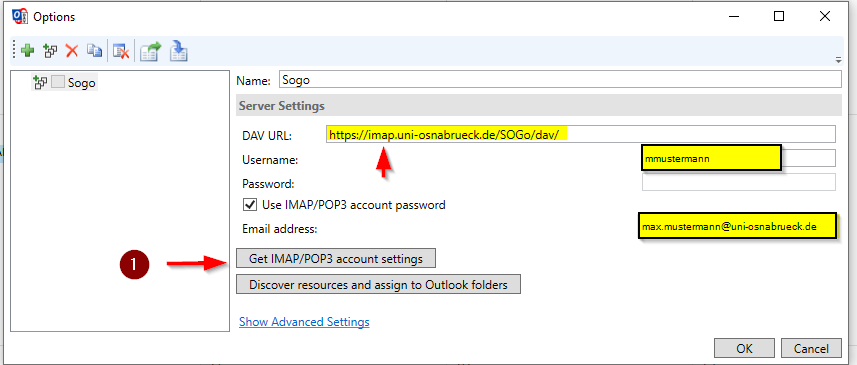Click the multi-profile icon beside Sogo in tree
The height and width of the screenshot is (365, 857).
pos(40,83)
